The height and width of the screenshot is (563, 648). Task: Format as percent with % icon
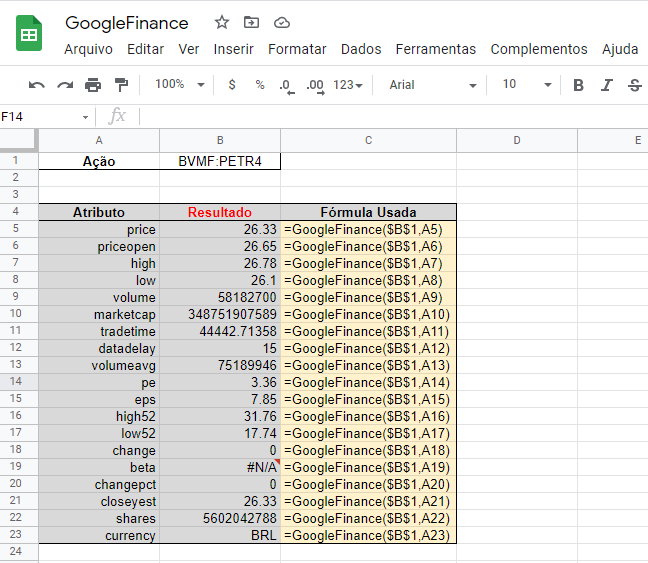(x=260, y=85)
